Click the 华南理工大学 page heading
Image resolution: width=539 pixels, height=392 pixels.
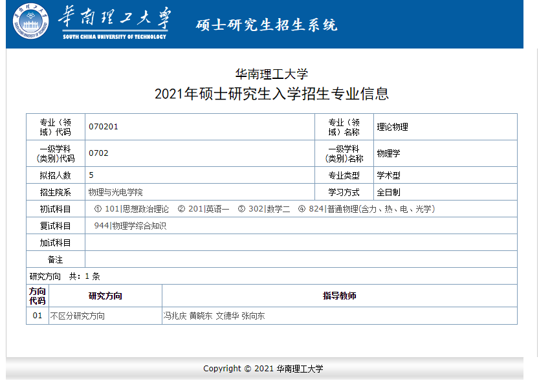pyautogui.click(x=272, y=74)
